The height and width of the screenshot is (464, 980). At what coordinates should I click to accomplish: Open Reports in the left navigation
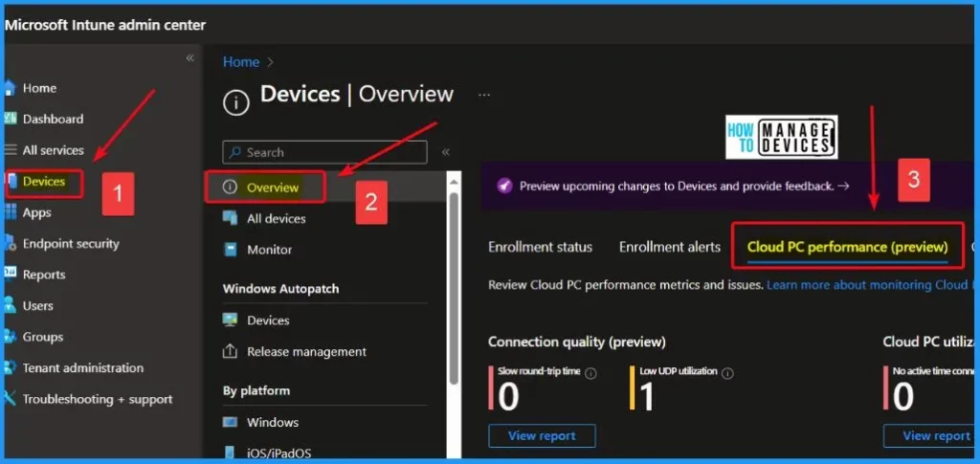[44, 275]
